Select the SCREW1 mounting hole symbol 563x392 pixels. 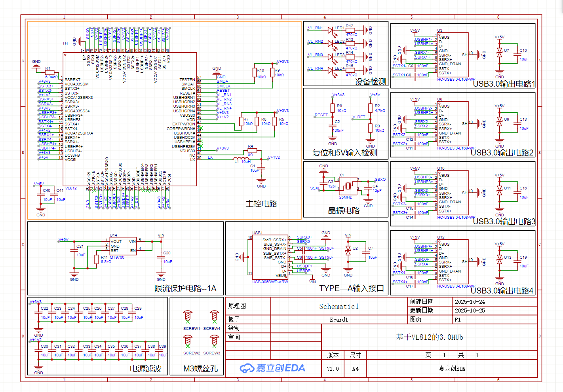188,317
